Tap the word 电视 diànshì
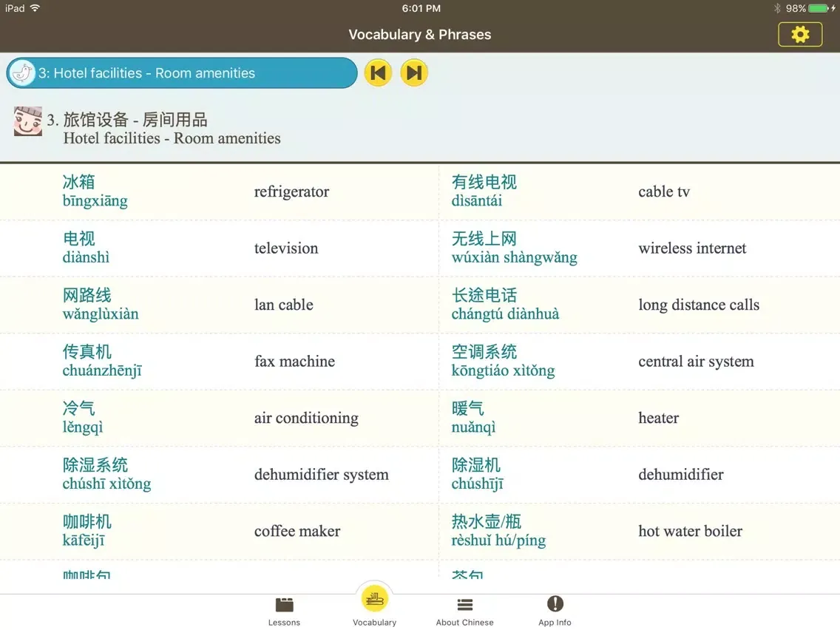Viewport: 840px width, 630px height. (87, 248)
